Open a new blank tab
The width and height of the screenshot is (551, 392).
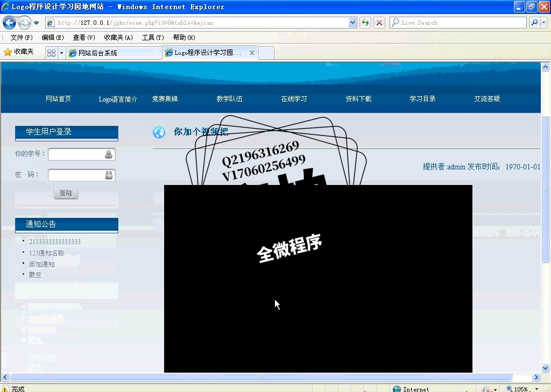point(266,53)
